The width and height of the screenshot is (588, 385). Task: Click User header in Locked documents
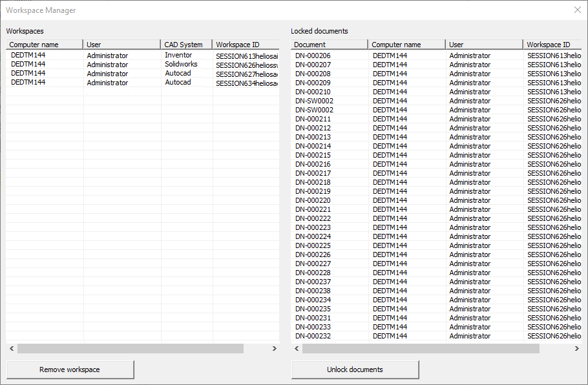[484, 45]
